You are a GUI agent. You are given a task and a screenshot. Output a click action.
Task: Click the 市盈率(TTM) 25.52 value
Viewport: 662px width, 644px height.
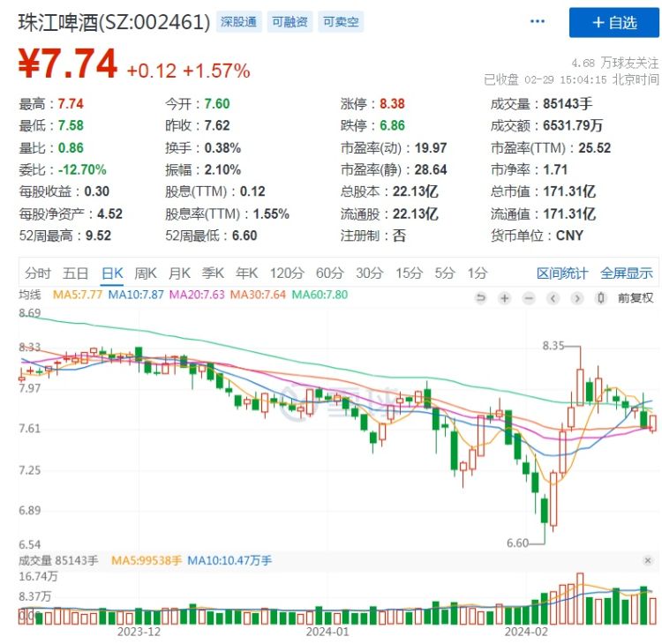pyautogui.click(x=594, y=148)
